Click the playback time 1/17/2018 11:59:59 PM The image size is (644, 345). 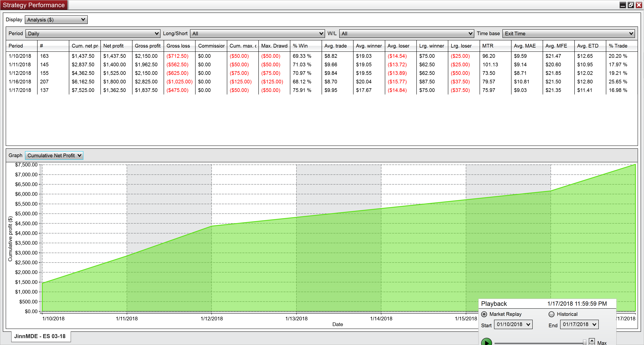pyautogui.click(x=577, y=304)
